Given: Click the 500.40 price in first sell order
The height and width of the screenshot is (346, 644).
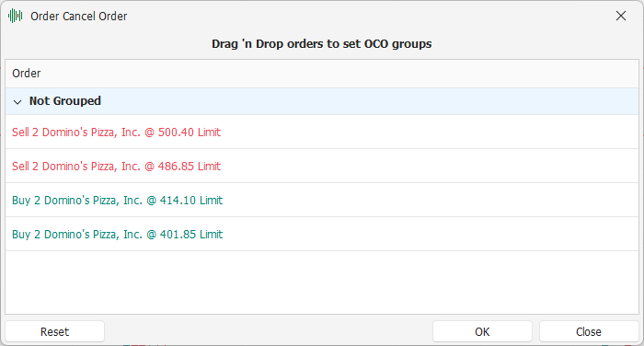Looking at the screenshot, I should coord(176,132).
